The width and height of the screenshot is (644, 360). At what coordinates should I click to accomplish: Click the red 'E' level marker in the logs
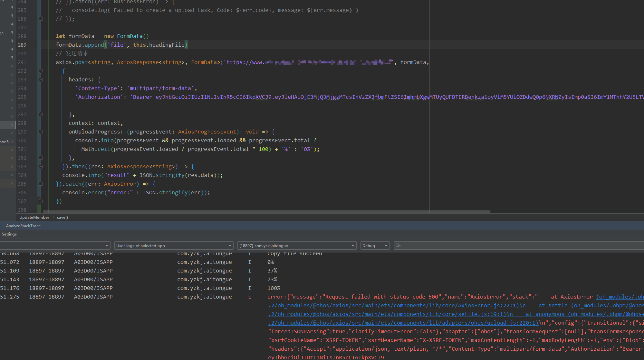point(250,297)
